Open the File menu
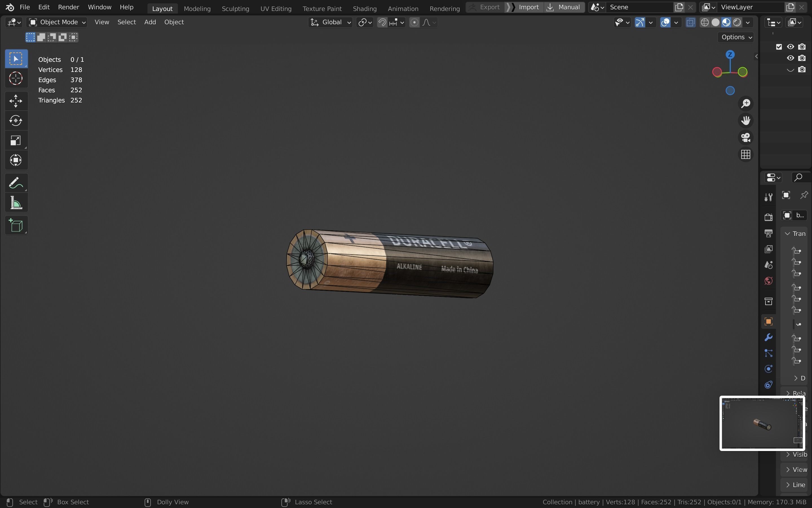812x508 pixels. tap(25, 7)
